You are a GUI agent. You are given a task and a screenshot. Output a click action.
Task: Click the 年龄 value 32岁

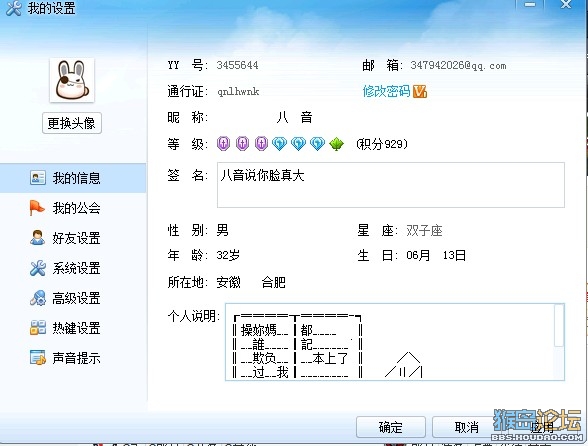click(x=228, y=255)
